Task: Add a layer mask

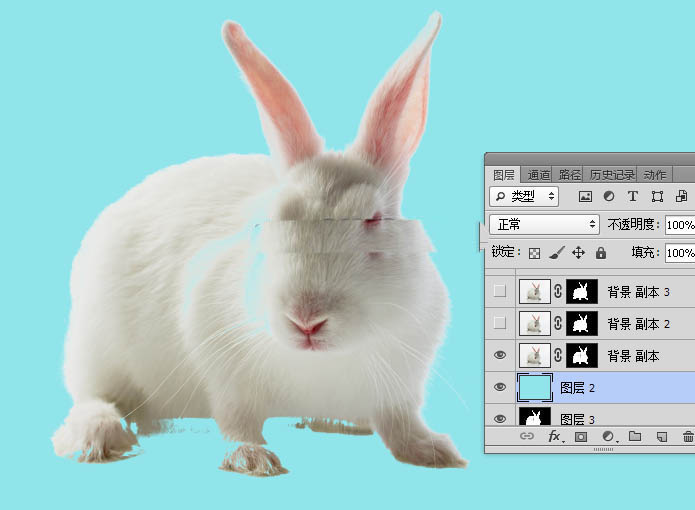Action: pos(581,437)
